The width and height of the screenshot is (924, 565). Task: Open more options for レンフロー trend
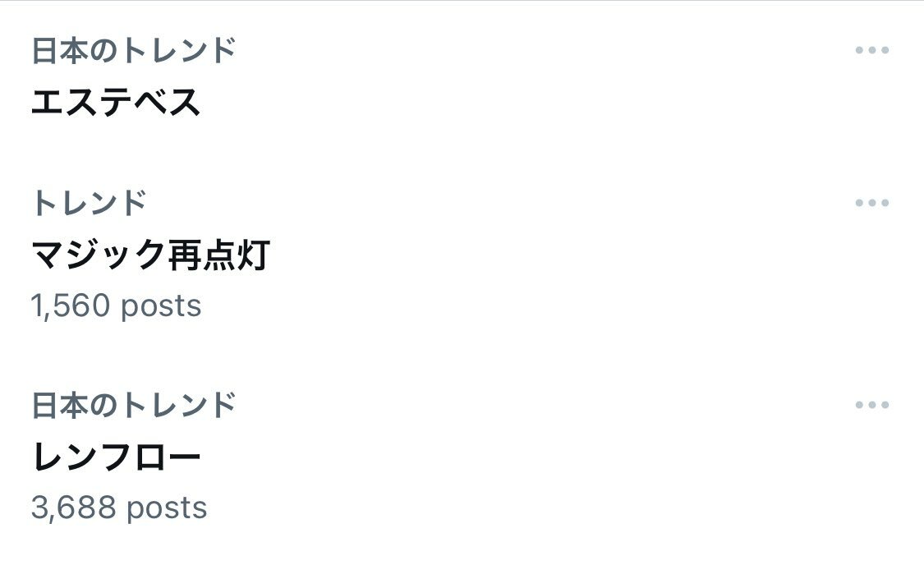871,405
